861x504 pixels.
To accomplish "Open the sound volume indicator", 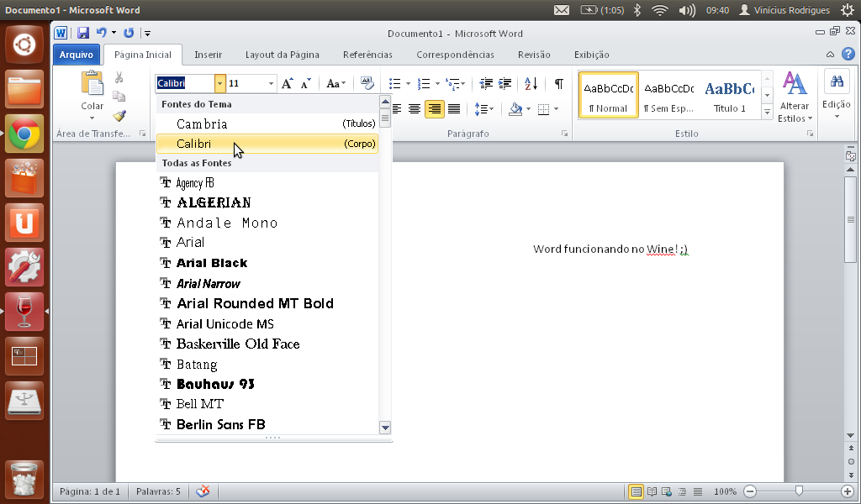I will pos(686,10).
